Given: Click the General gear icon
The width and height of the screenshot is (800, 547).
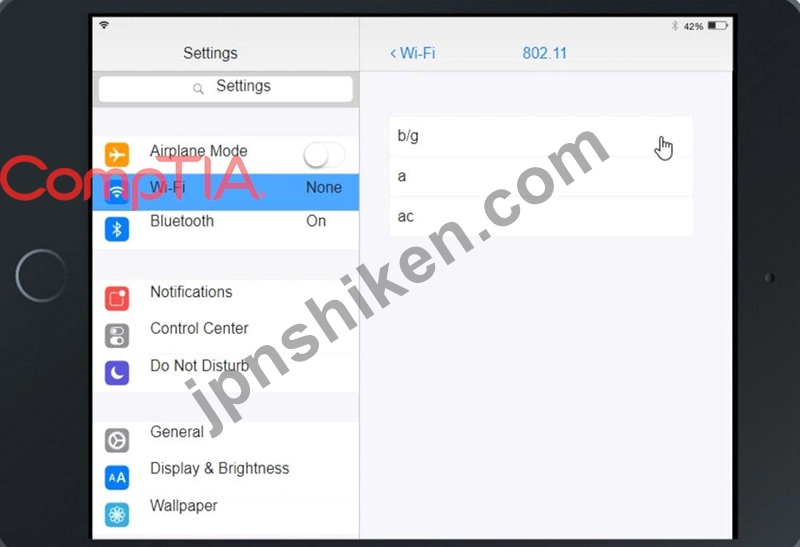Looking at the screenshot, I should pos(117,440).
